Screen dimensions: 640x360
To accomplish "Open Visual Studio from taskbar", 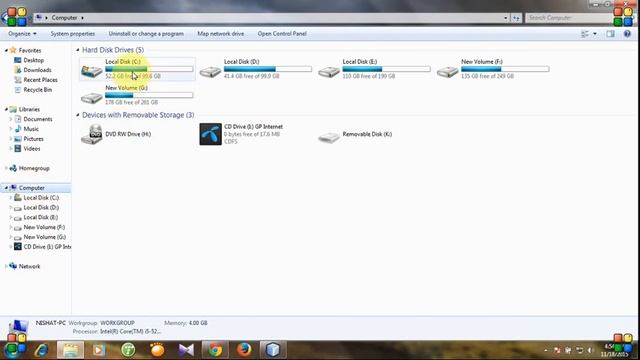I will 186,350.
